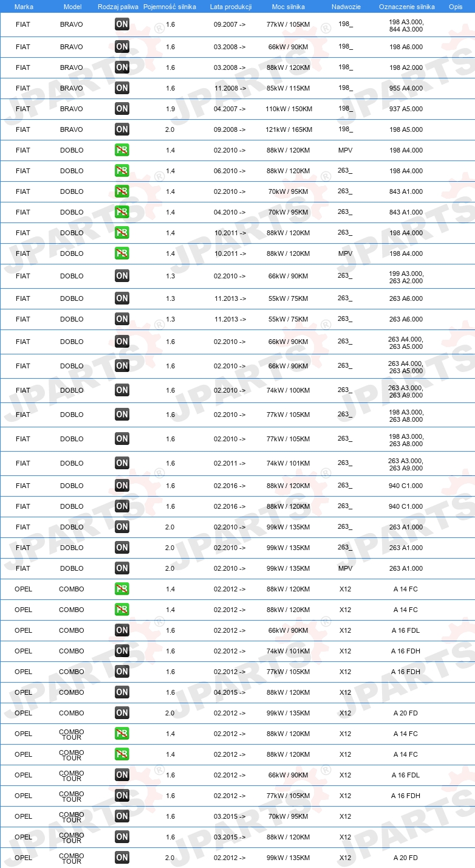Click the Lata produkcji header

coord(231,7)
